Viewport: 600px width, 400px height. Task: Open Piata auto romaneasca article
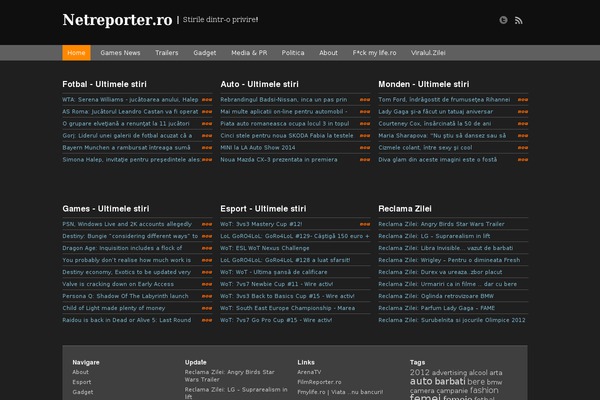pyautogui.click(x=285, y=124)
